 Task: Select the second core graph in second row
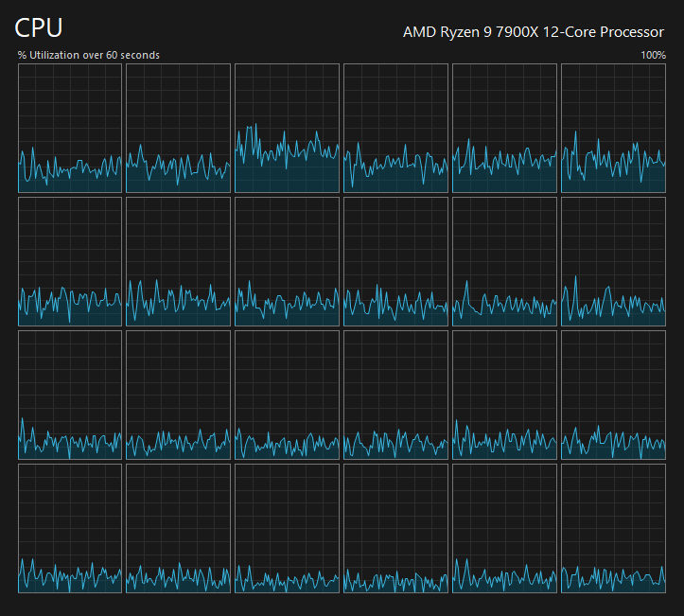point(178,261)
